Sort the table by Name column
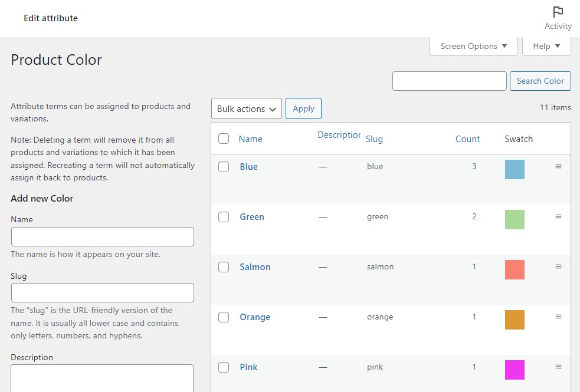Screen dimensions: 580x392 250,139
